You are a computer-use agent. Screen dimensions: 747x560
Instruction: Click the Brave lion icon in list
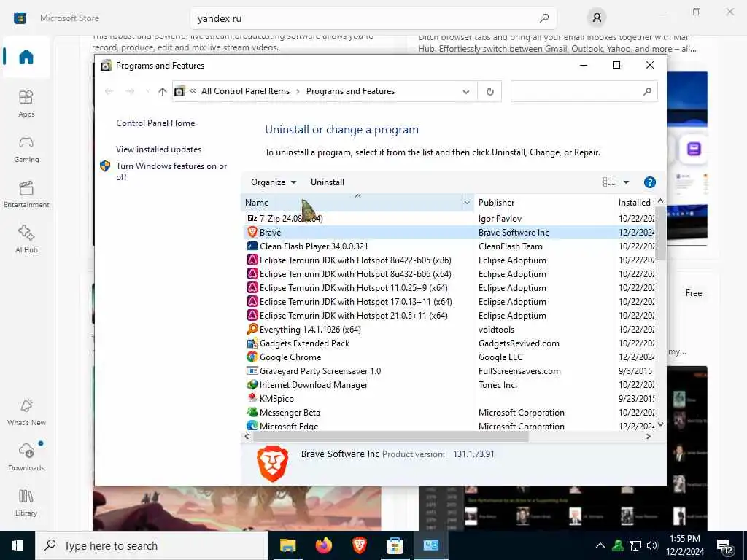tap(252, 232)
